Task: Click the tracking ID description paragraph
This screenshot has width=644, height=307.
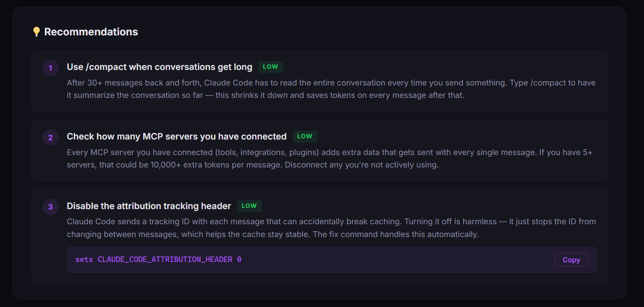Action: (x=331, y=228)
